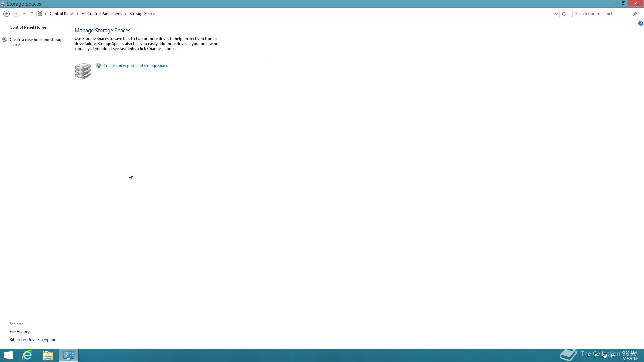
Task: Expand chevron before Control Panel breadcrumb
Action: tap(46, 14)
